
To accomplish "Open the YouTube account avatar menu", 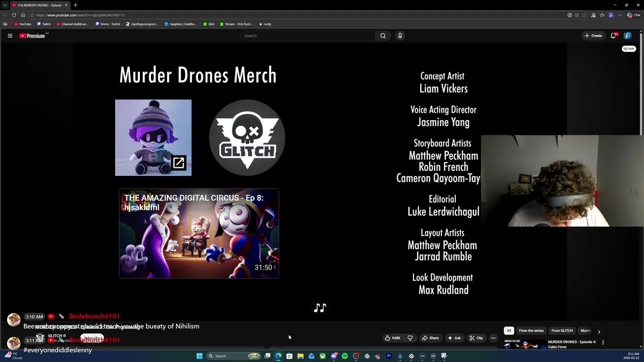I will pos(627,36).
